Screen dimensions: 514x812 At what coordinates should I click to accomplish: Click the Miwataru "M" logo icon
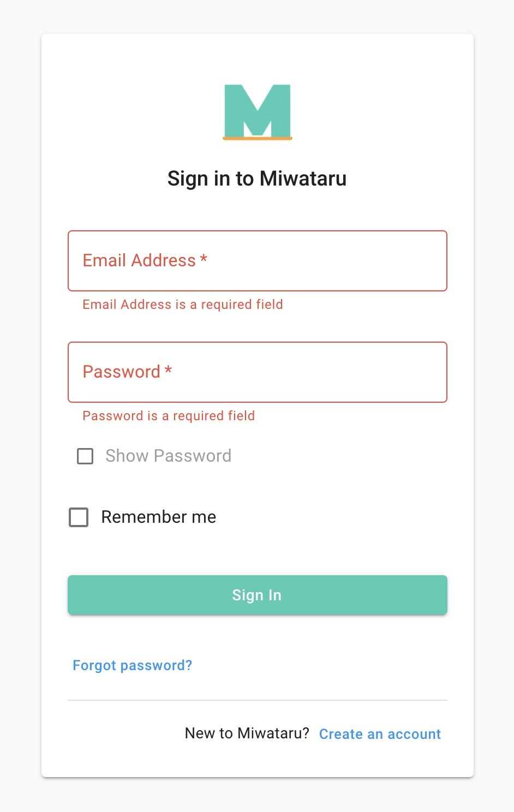pos(257,111)
